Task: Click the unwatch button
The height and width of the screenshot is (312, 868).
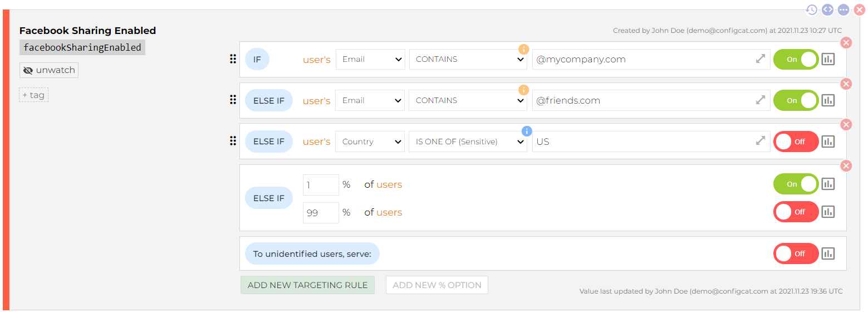Action: [49, 70]
